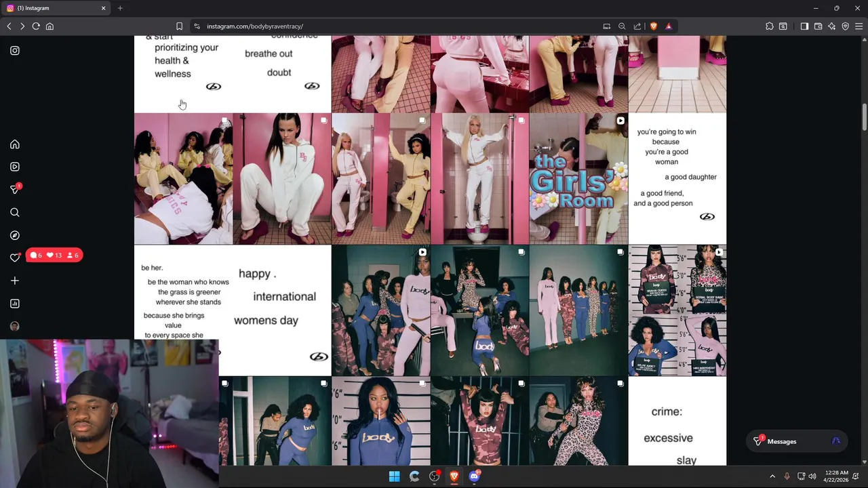The height and width of the screenshot is (488, 868).
Task: Open Brave Rewards triangle icon
Action: (x=669, y=26)
